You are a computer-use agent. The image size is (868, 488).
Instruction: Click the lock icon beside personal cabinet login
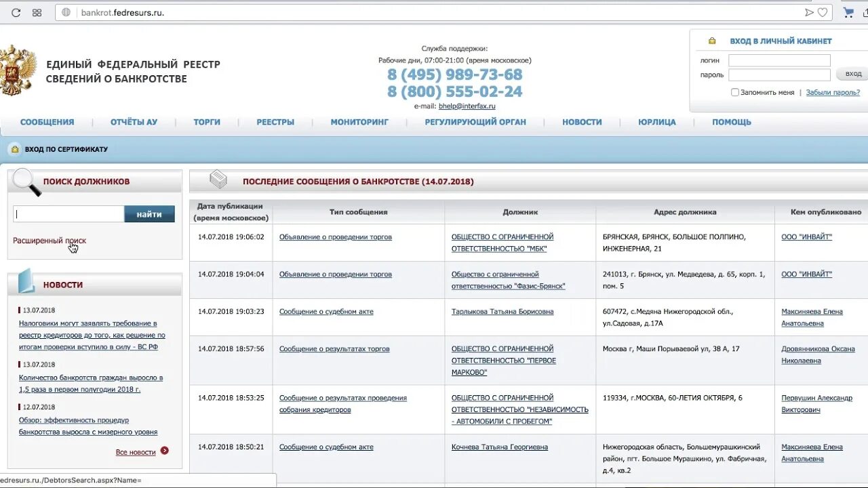[712, 41]
